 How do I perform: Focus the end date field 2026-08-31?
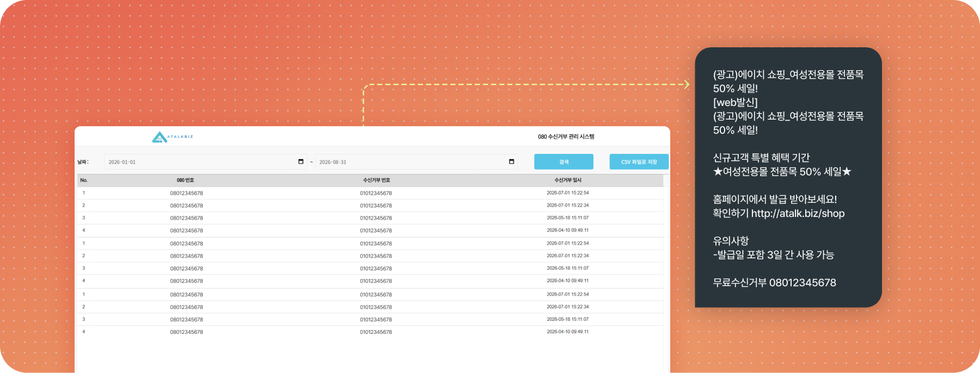click(x=416, y=161)
